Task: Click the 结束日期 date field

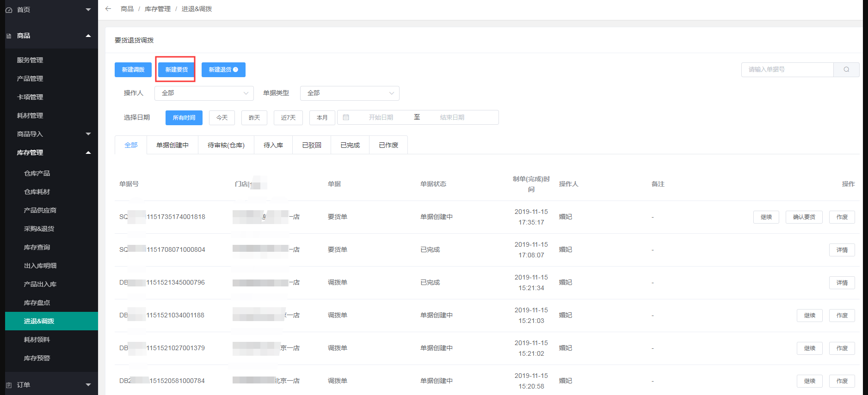Action: coord(452,117)
